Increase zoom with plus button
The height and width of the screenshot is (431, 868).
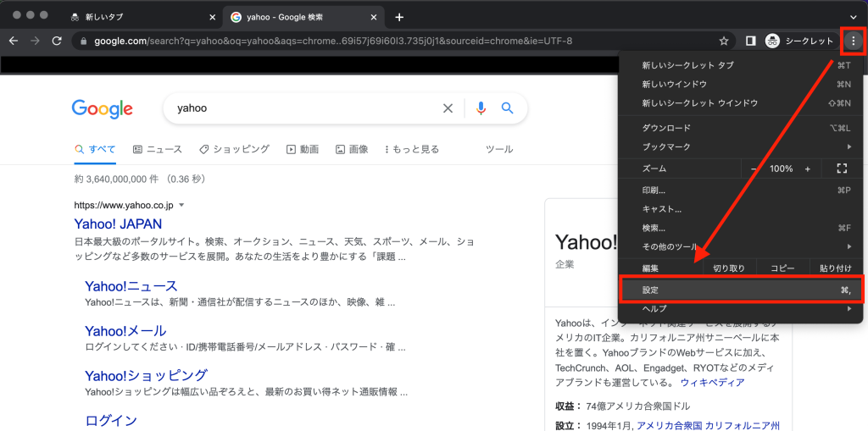tap(808, 169)
